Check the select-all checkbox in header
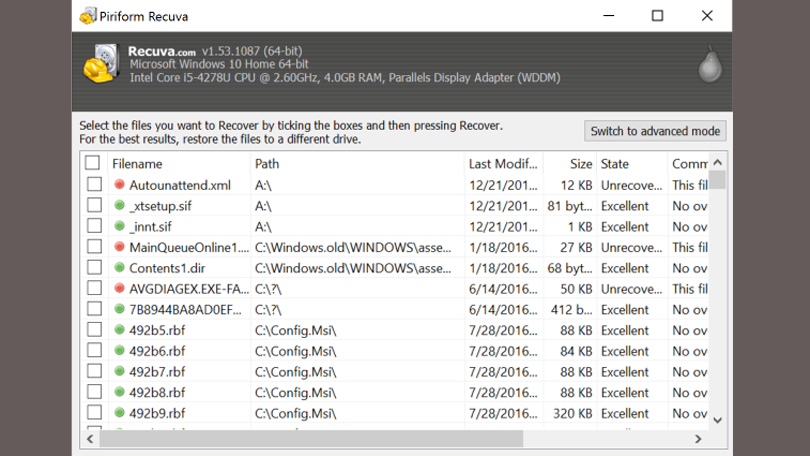This screenshot has height=456, width=810. (93, 163)
